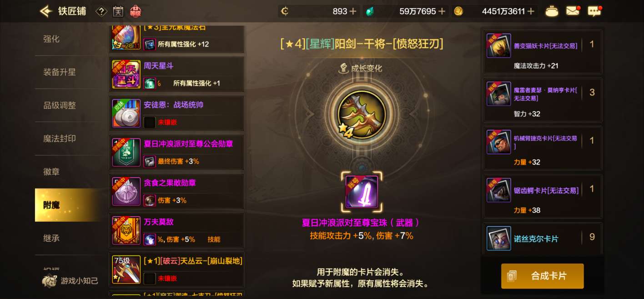Open 成长变化 growth change link
Viewport: 644px width, 299px height.
point(361,69)
